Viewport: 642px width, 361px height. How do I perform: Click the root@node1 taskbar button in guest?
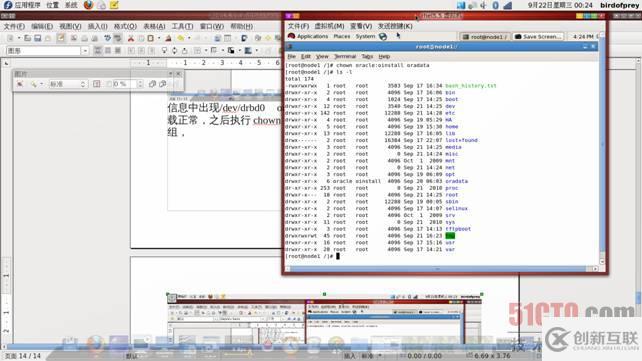coord(485,37)
